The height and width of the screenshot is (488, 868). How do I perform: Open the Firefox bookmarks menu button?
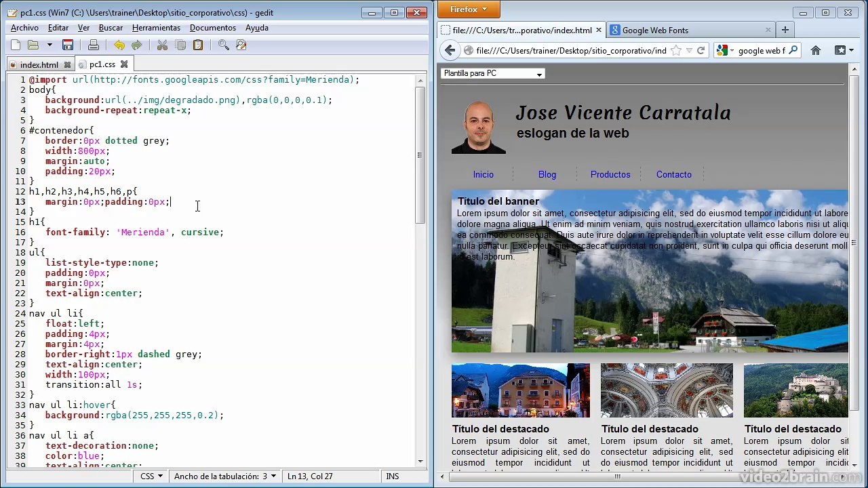(x=844, y=51)
